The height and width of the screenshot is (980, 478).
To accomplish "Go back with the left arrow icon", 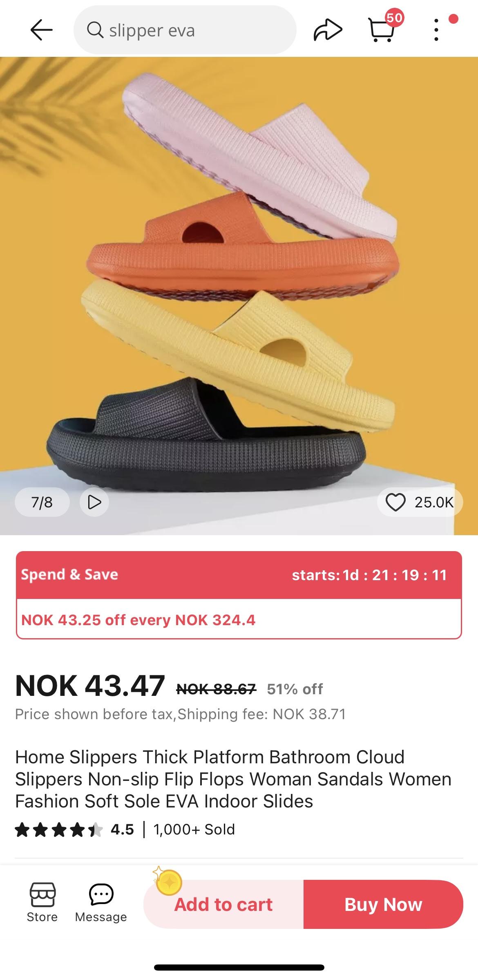I will pos(41,30).
